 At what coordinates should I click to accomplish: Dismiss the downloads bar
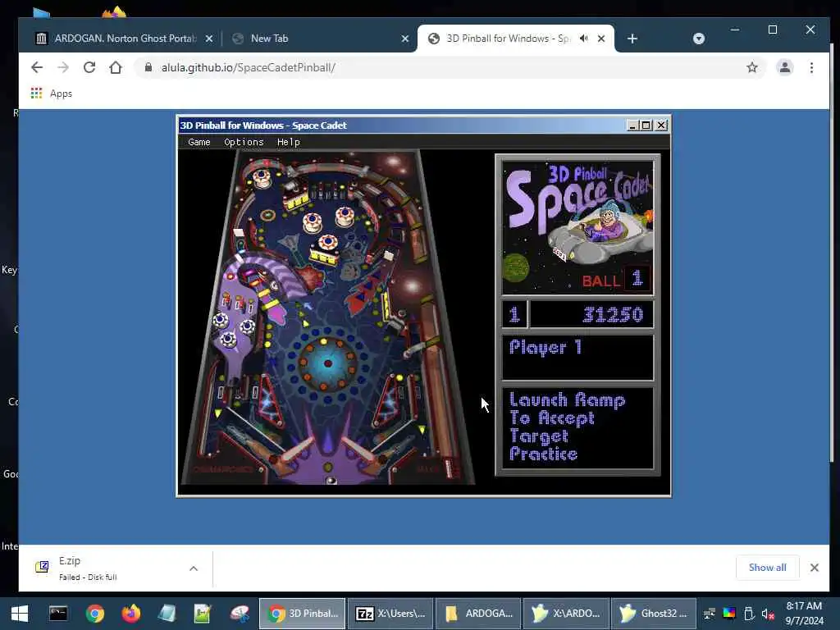click(815, 568)
